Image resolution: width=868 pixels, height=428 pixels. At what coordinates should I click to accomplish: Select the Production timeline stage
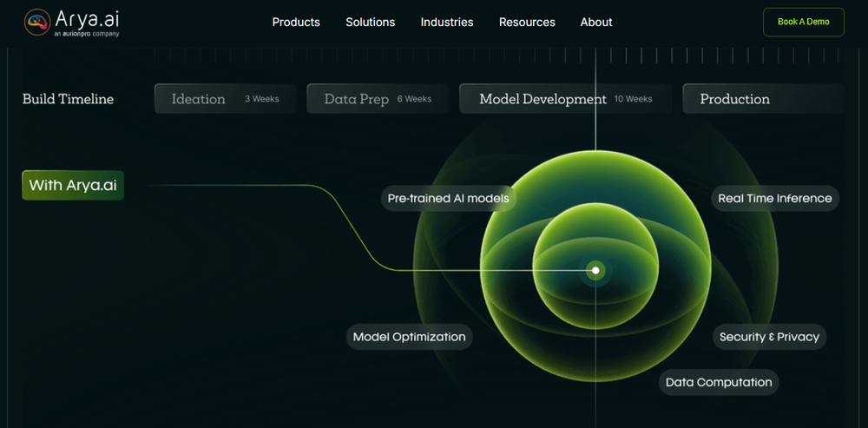click(x=763, y=99)
